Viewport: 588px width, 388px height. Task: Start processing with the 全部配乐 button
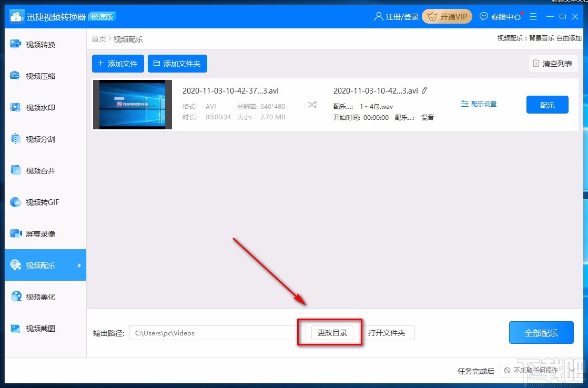(x=541, y=332)
